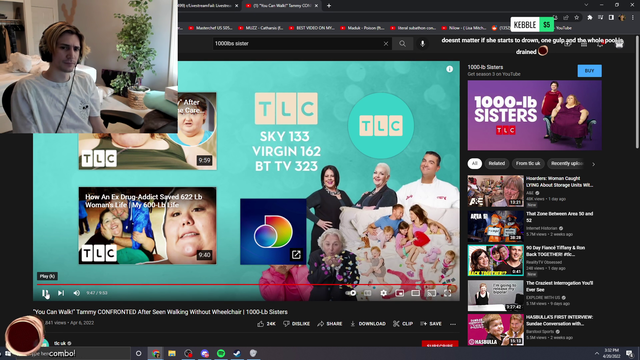Mute the video volume
640x360 pixels.
click(x=76, y=293)
